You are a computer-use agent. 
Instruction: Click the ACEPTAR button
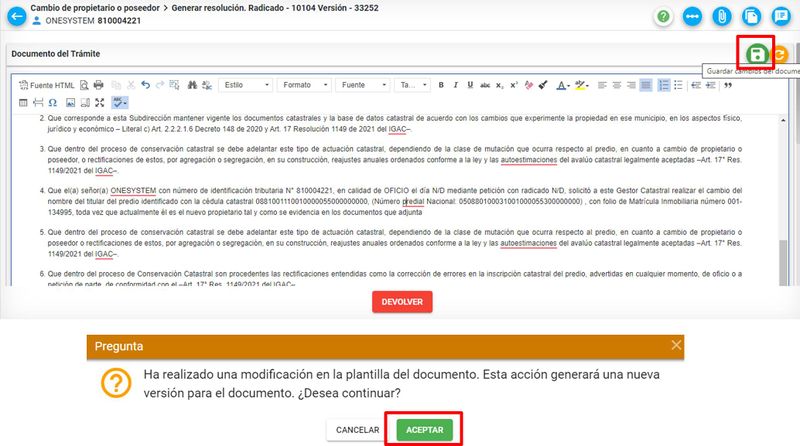423,430
